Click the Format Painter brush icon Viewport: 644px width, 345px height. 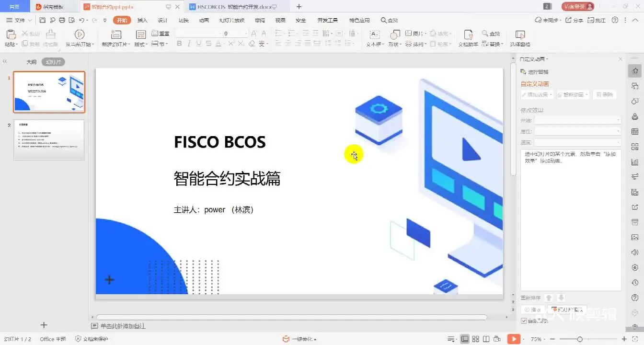pyautogui.click(x=50, y=34)
